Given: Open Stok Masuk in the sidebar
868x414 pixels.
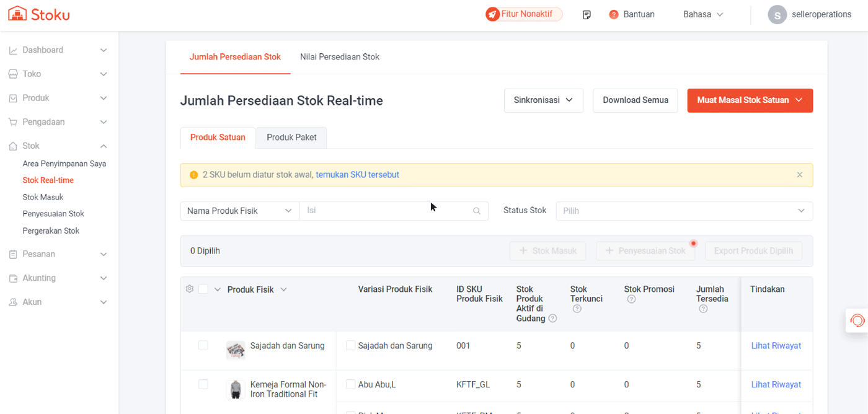Looking at the screenshot, I should click(x=43, y=197).
